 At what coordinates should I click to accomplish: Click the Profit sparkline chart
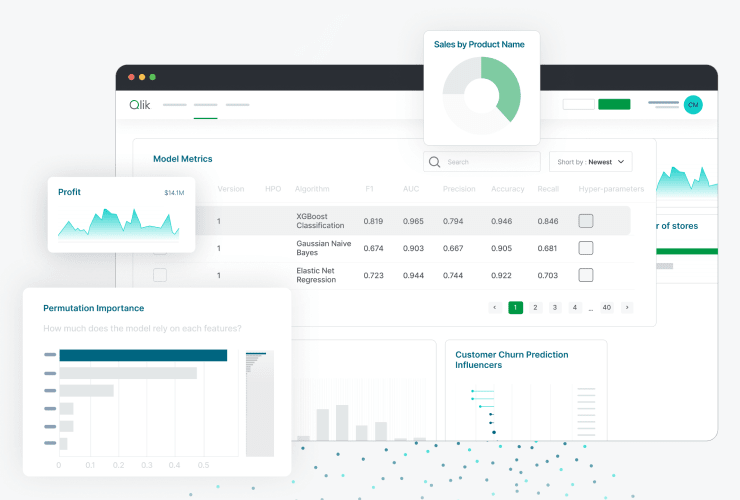coord(119,223)
